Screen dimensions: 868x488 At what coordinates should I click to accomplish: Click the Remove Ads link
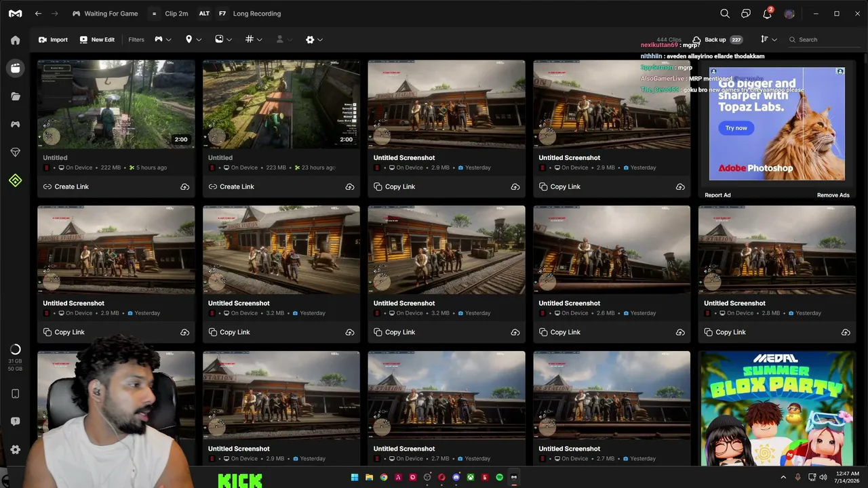coord(833,195)
